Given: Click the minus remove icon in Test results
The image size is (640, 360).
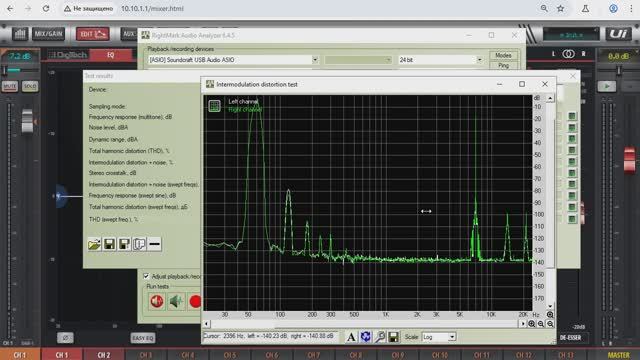Looking at the screenshot, I should (x=155, y=244).
